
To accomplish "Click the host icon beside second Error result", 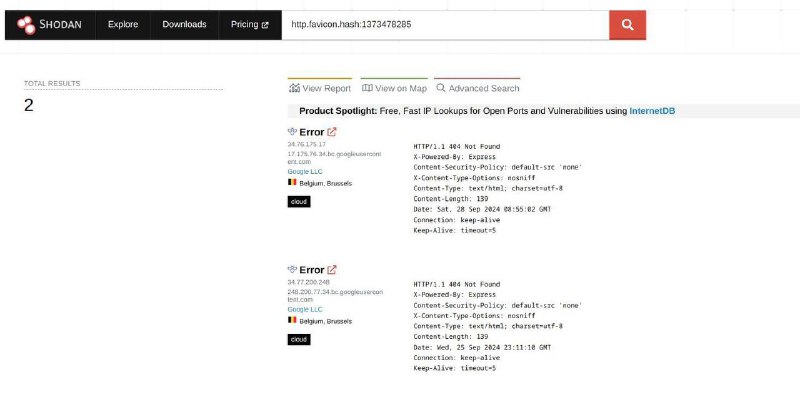I will [292, 269].
